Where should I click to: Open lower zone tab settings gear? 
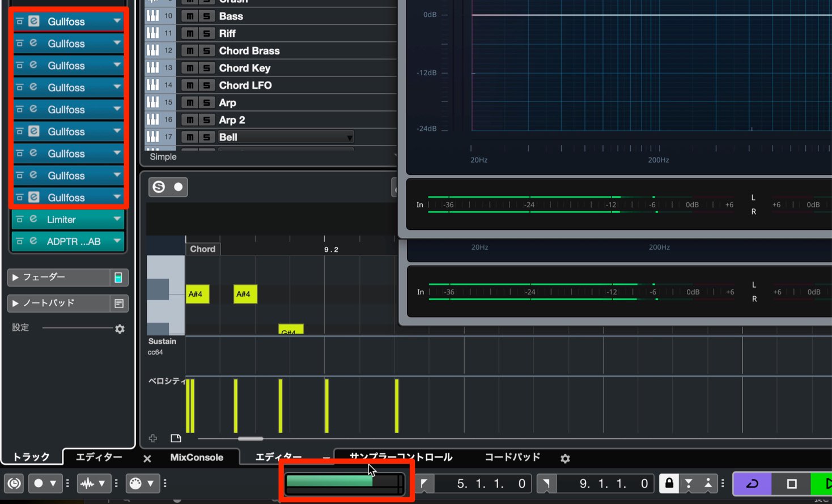tap(565, 459)
